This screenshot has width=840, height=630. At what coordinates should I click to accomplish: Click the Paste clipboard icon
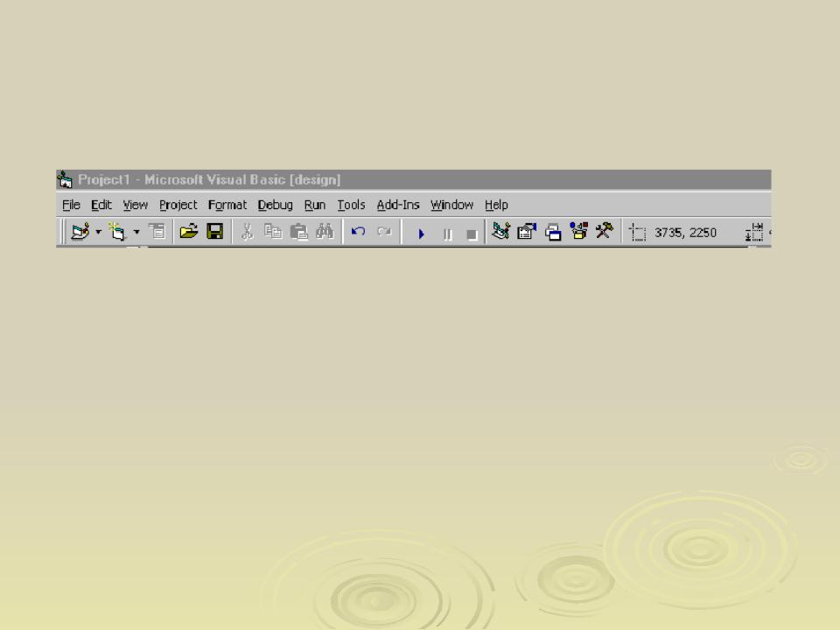click(x=299, y=231)
